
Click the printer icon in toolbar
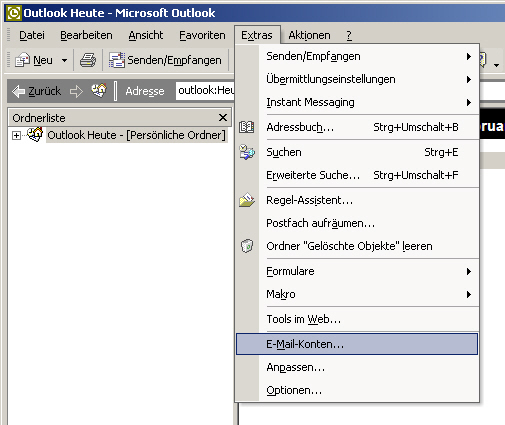coord(88,60)
